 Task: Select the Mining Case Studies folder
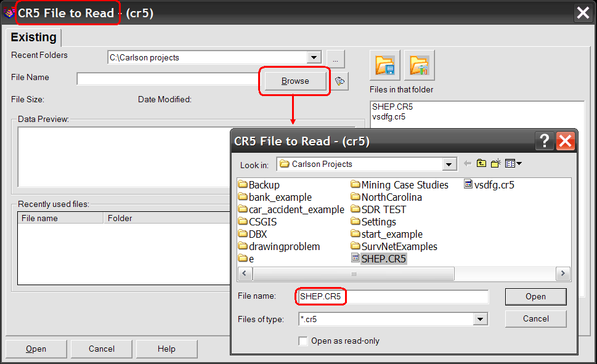coord(399,185)
